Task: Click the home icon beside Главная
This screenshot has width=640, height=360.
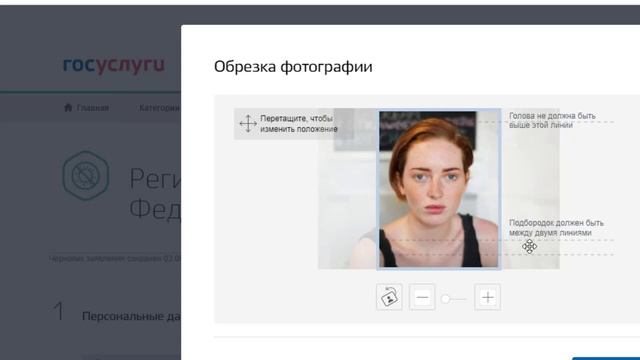Action: click(x=68, y=107)
